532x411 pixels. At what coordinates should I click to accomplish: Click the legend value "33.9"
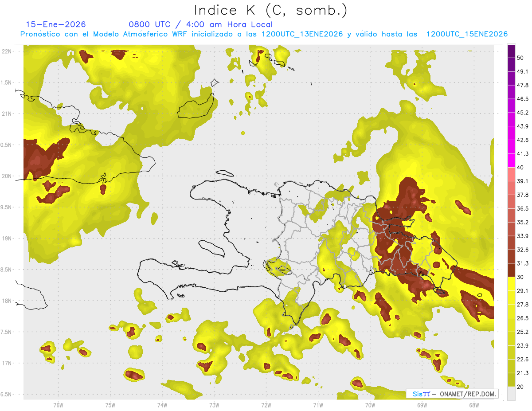(x=523, y=236)
